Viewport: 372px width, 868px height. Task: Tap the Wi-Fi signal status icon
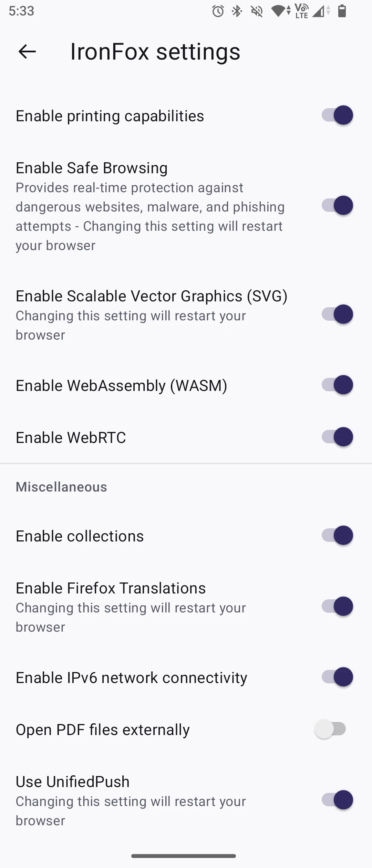coord(279,12)
